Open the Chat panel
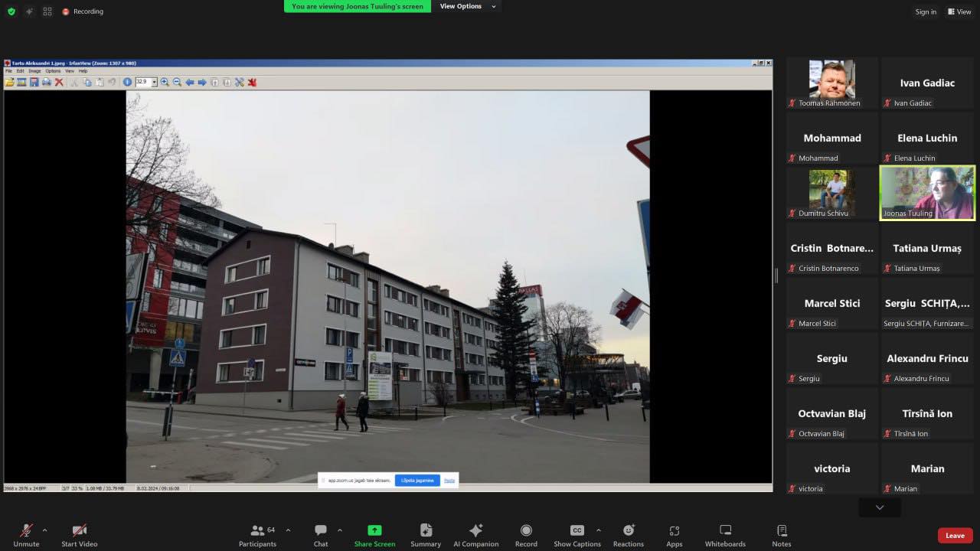 [x=321, y=535]
